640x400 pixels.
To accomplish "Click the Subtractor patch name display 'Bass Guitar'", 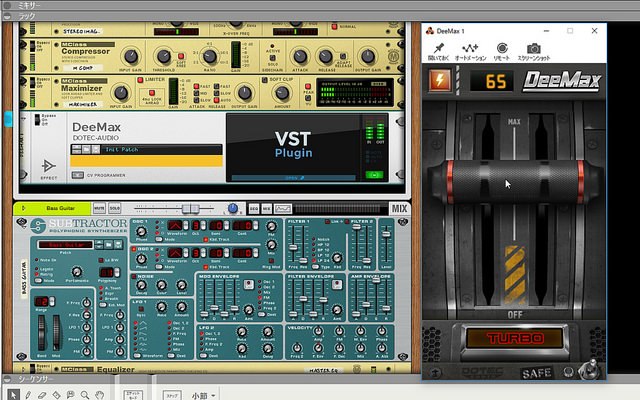I will (67, 244).
